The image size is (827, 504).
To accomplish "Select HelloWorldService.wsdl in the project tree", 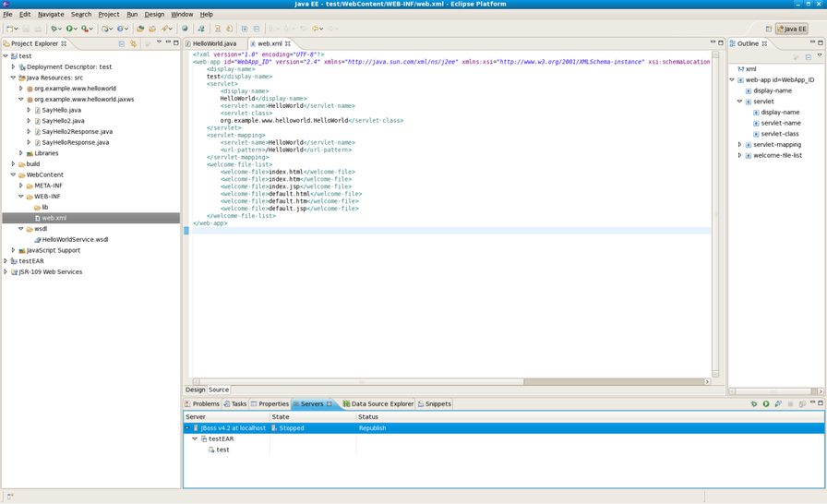I will pyautogui.click(x=74, y=239).
